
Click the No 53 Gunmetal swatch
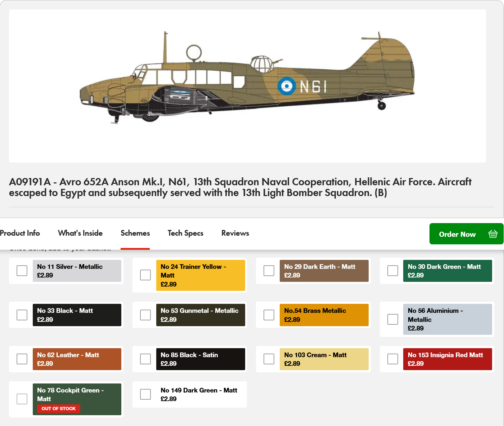click(201, 315)
